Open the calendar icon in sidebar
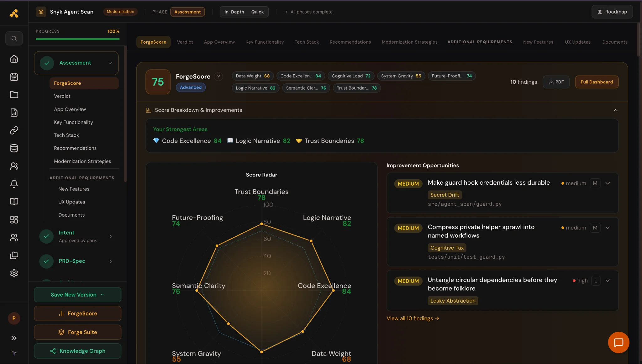Viewport: 642px width, 364px height. point(14,77)
